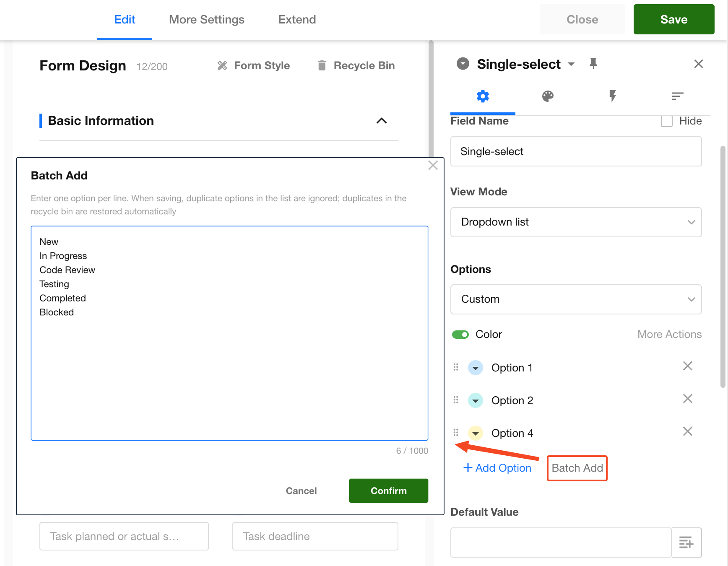728x566 pixels.
Task: Click the Field Name input box
Action: point(575,151)
